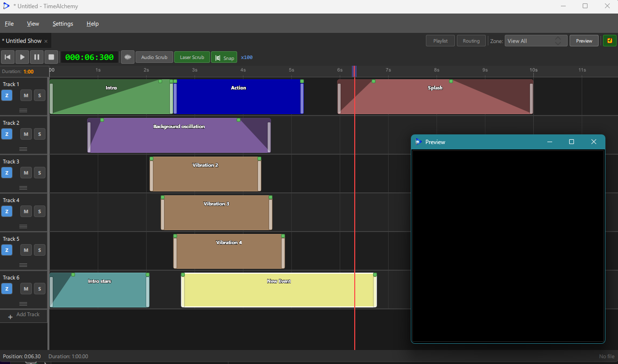The width and height of the screenshot is (618, 364).
Task: Click the audio waveform icon button
Action: click(128, 57)
